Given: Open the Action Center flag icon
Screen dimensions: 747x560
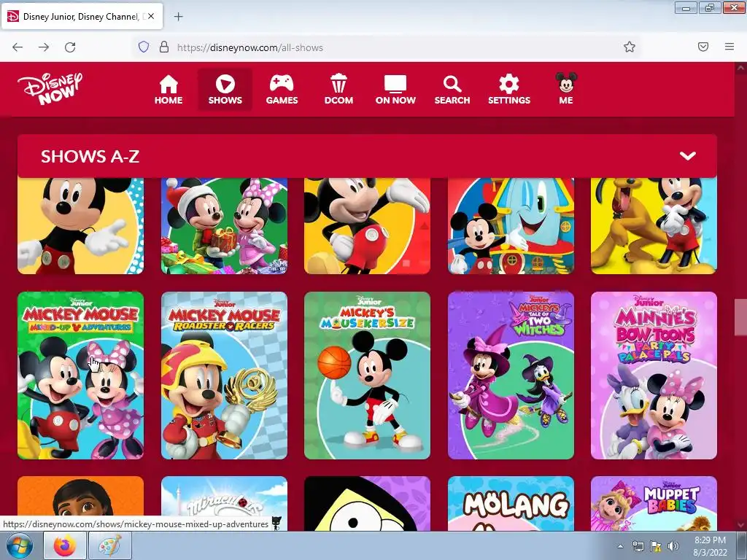Looking at the screenshot, I should [x=656, y=546].
